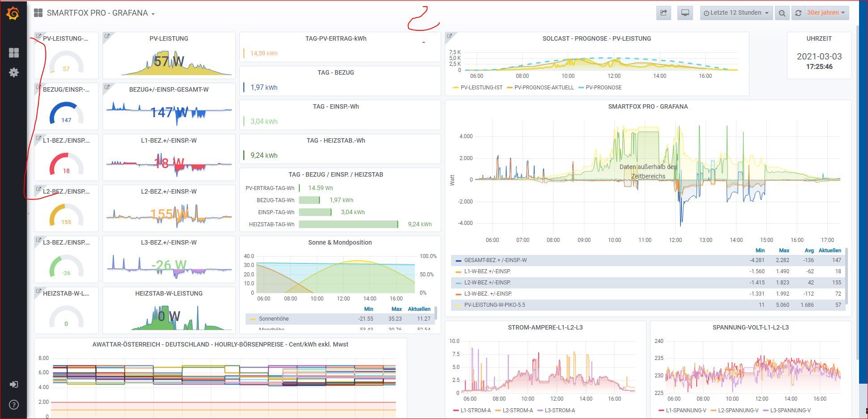Open the link icon on the SOLCAST panel
The width and height of the screenshot is (868, 419).
pos(449,36)
